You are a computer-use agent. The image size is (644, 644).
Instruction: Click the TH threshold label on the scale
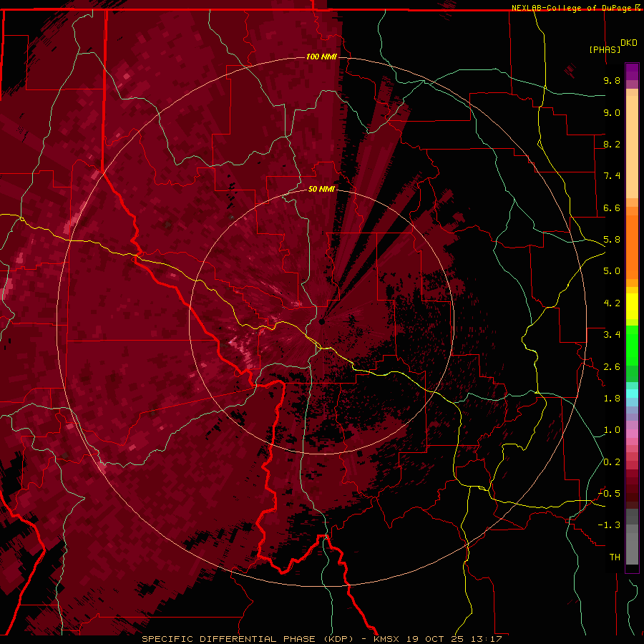(615, 557)
